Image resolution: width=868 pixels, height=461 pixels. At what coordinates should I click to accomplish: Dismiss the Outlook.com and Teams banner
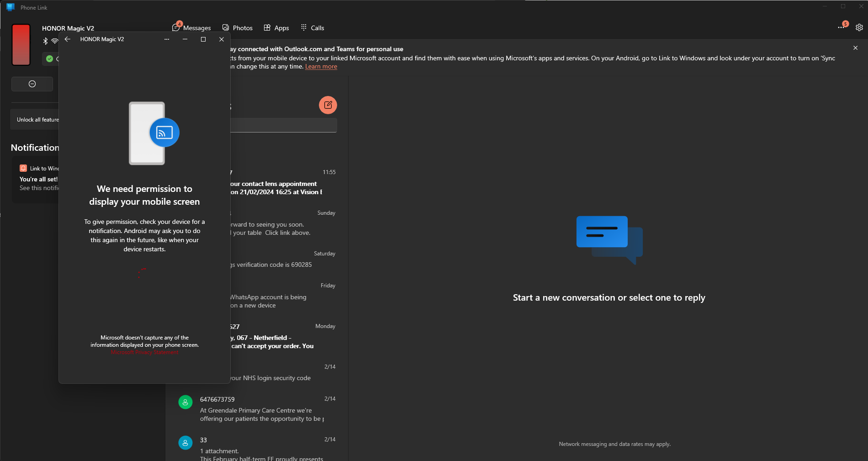[x=855, y=48]
